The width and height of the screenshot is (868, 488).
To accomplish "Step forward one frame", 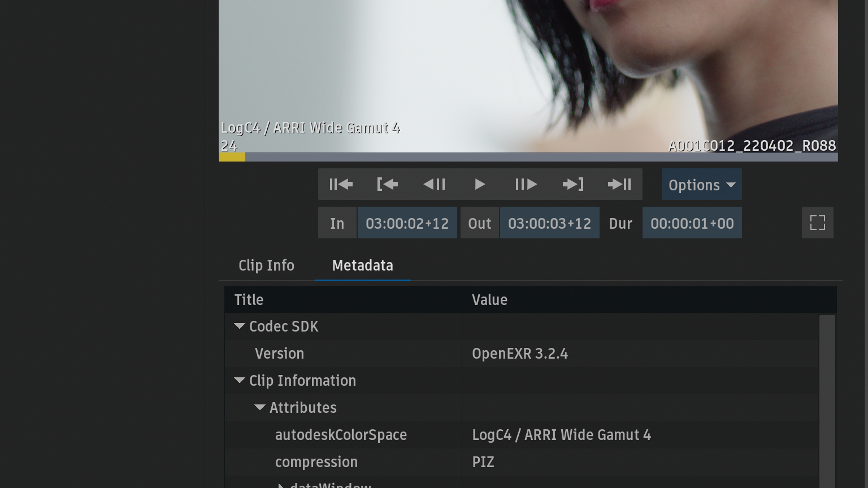I will pos(526,184).
